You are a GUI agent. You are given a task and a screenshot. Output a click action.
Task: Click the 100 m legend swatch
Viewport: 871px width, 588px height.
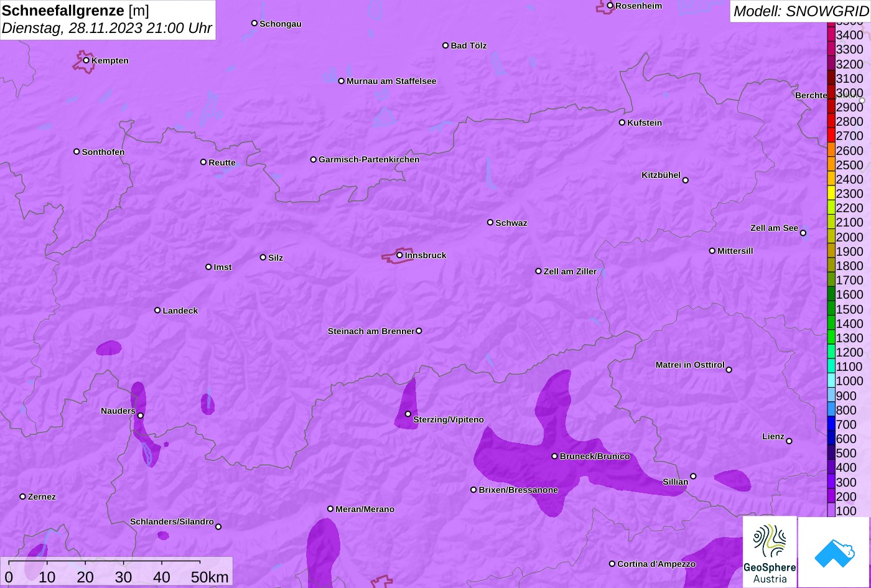(x=831, y=510)
